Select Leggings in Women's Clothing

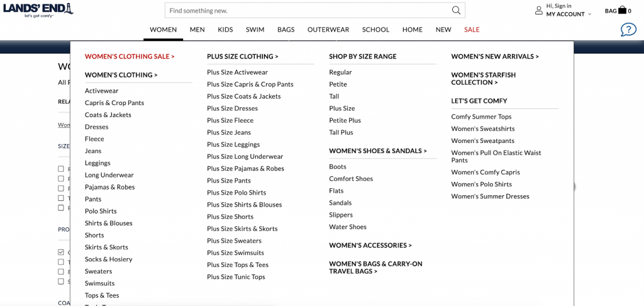97,163
